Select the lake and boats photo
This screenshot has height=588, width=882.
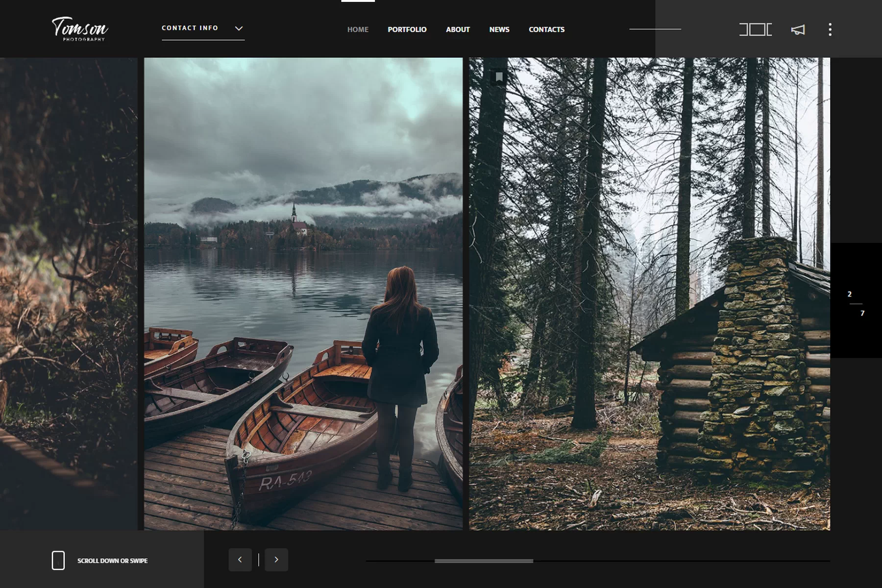[303, 294]
